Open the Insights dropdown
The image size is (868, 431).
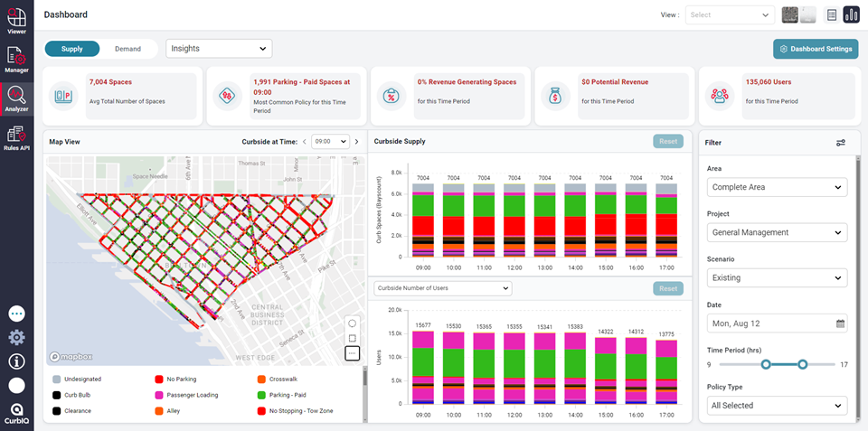point(219,49)
